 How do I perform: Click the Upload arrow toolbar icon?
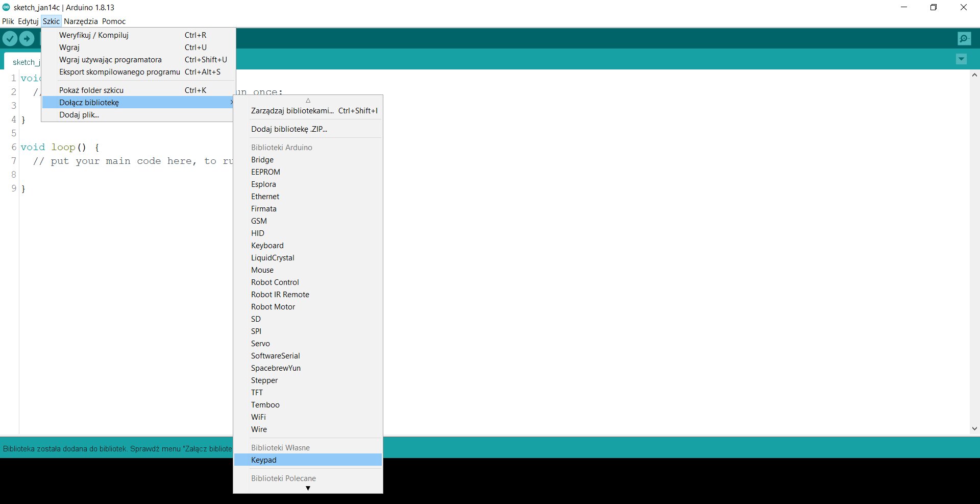(27, 38)
